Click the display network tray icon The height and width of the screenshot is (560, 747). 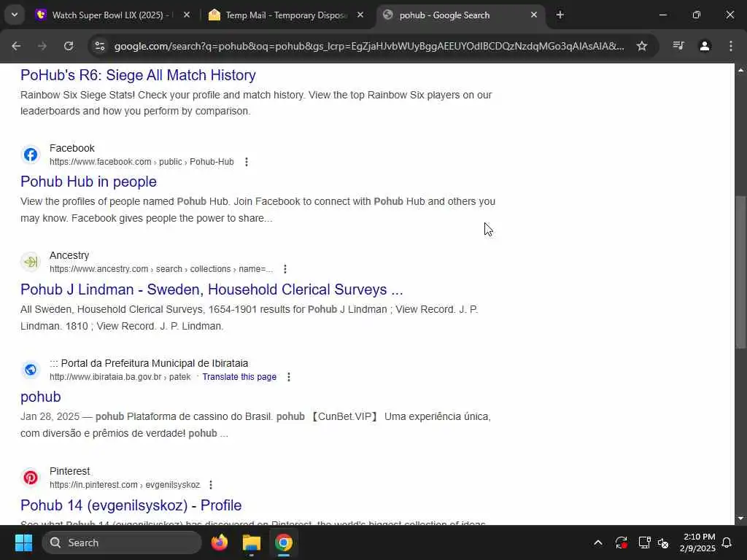click(x=644, y=542)
